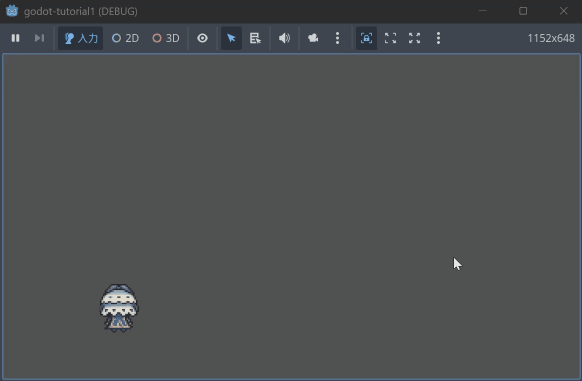The image size is (582, 381).
Task: Activate the list select tool
Action: 255,38
